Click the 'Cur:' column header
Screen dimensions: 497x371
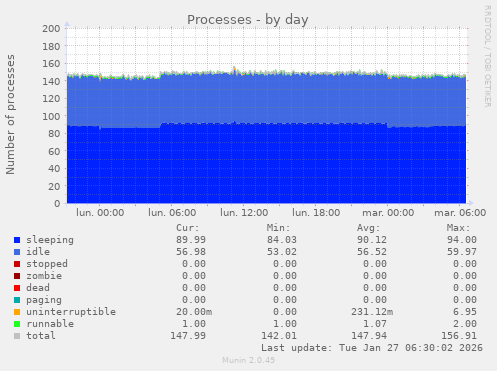pos(188,228)
